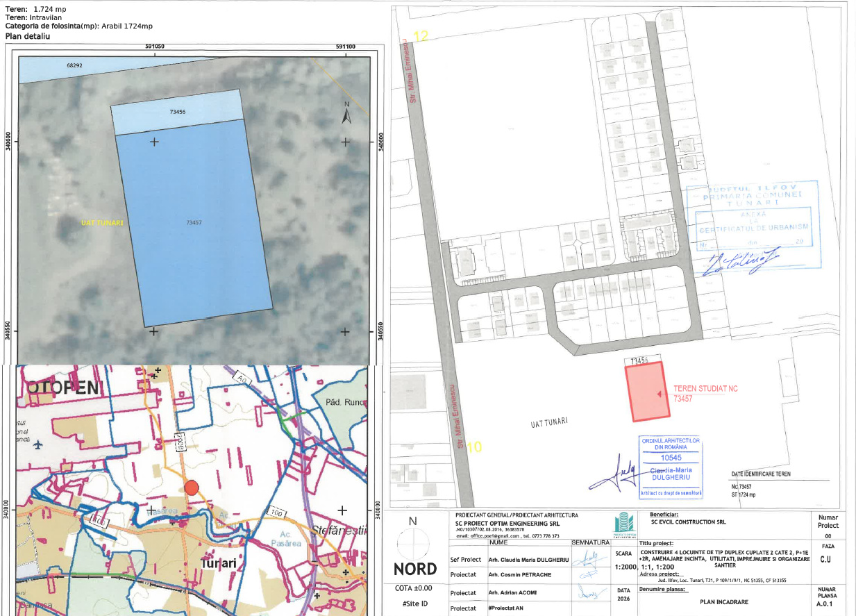856x616 pixels.
Task: Click the compass circle above NORD
Action: (413, 542)
